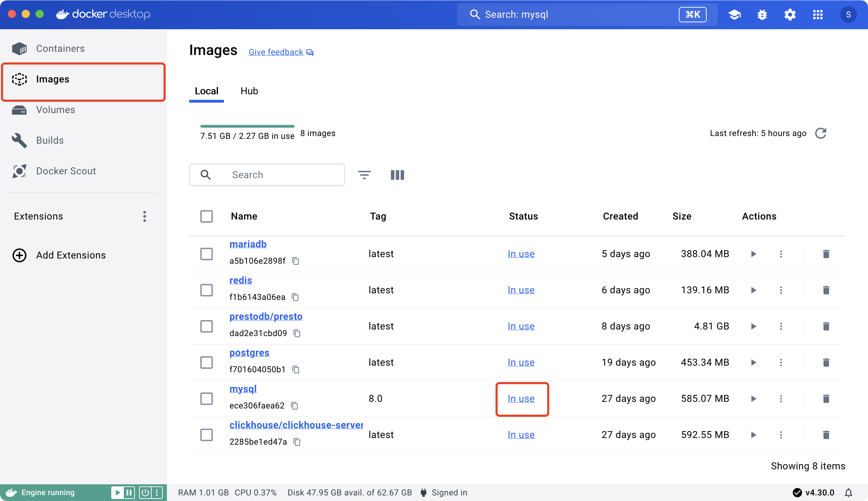The height and width of the screenshot is (501, 868).
Task: Copy the mariadb image ID a5b106e2898f
Action: point(296,261)
